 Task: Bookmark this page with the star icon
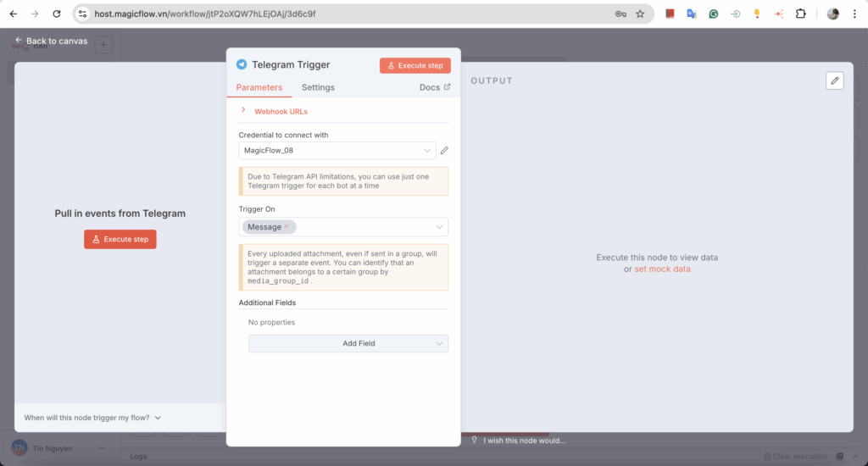click(x=640, y=14)
